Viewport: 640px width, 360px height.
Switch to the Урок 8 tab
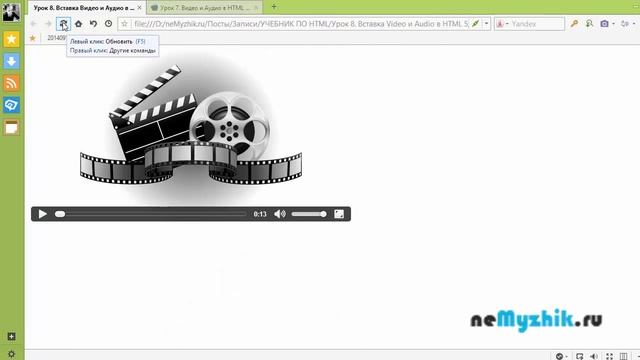coord(83,8)
